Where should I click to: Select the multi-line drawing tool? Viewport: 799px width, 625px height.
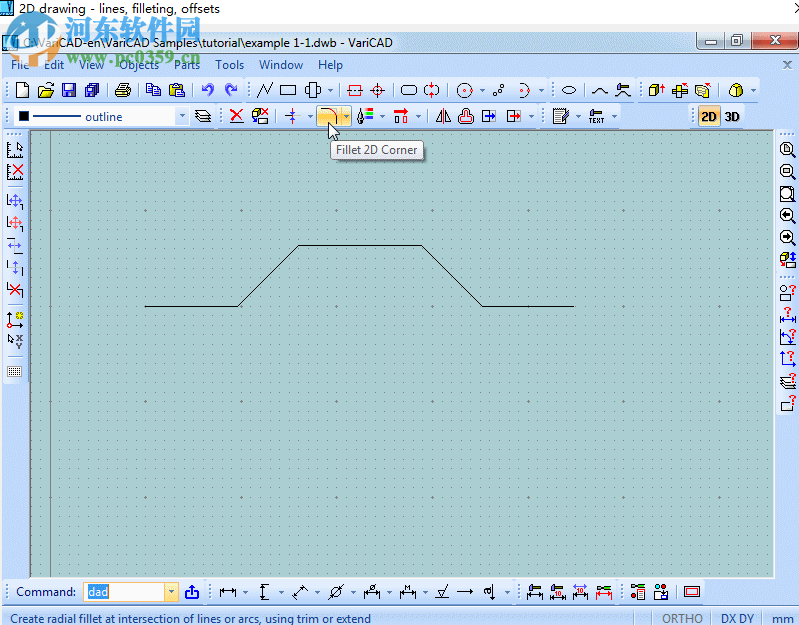point(265,90)
